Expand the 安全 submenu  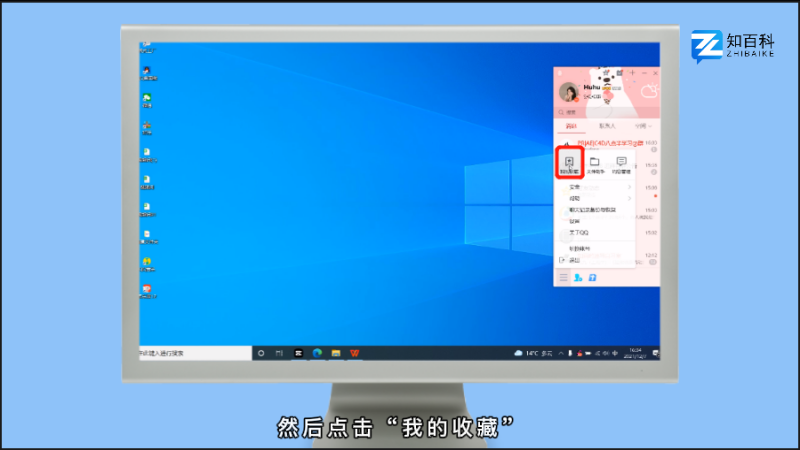(x=595, y=187)
